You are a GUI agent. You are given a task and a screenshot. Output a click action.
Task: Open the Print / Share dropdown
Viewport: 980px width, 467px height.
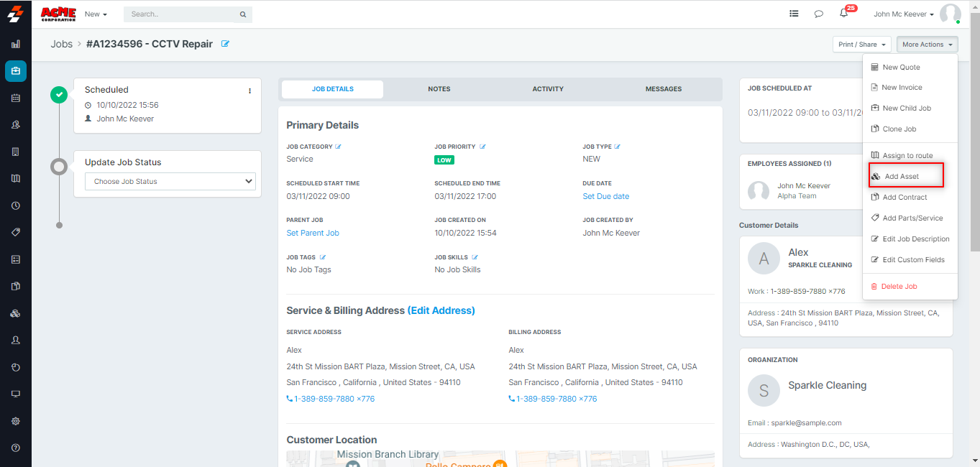tap(861, 45)
